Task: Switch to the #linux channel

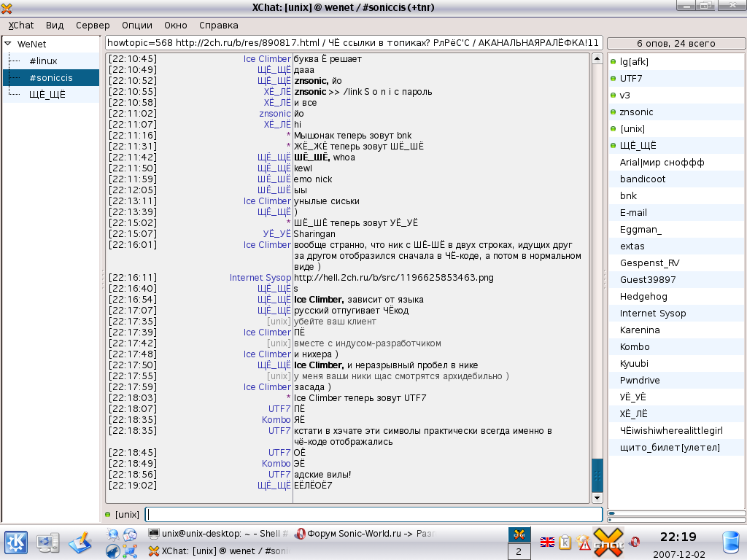Action: pos(43,61)
